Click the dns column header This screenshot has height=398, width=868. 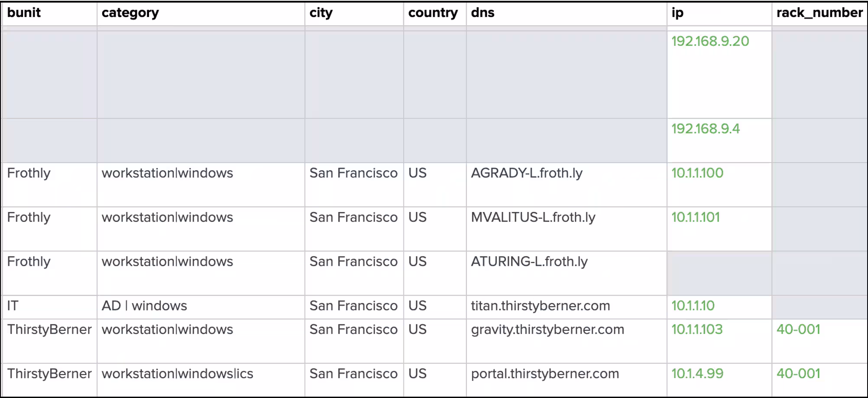click(483, 13)
